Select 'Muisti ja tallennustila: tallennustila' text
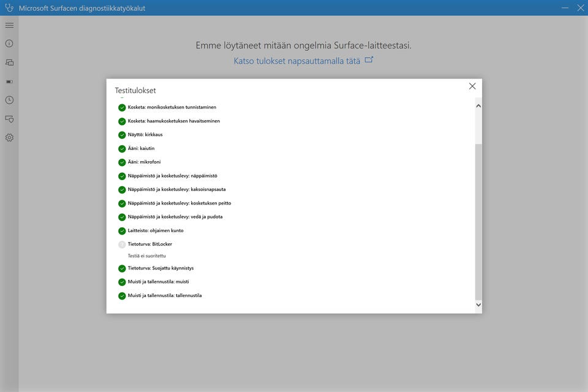This screenshot has width=588, height=392. tap(165, 295)
